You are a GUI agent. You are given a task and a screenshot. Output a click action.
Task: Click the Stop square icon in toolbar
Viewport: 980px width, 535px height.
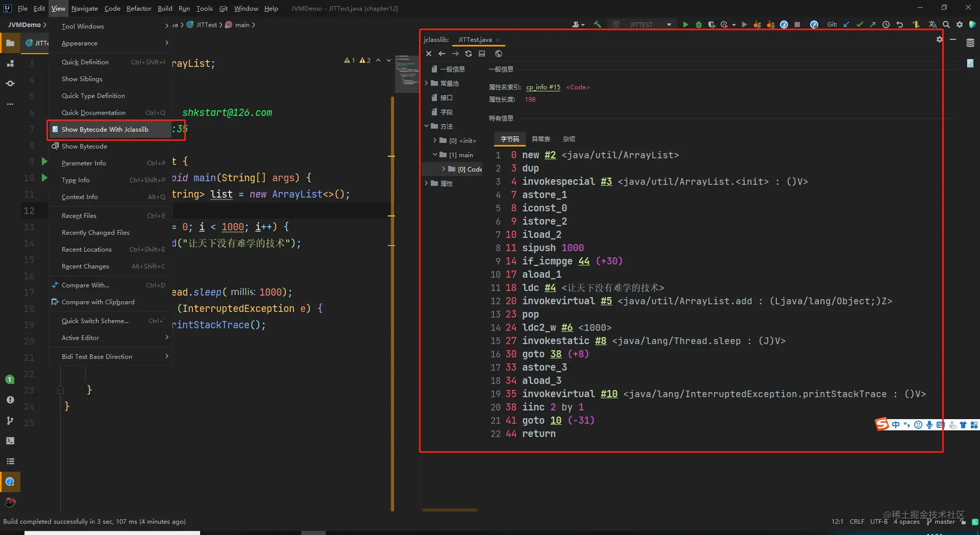click(x=797, y=25)
